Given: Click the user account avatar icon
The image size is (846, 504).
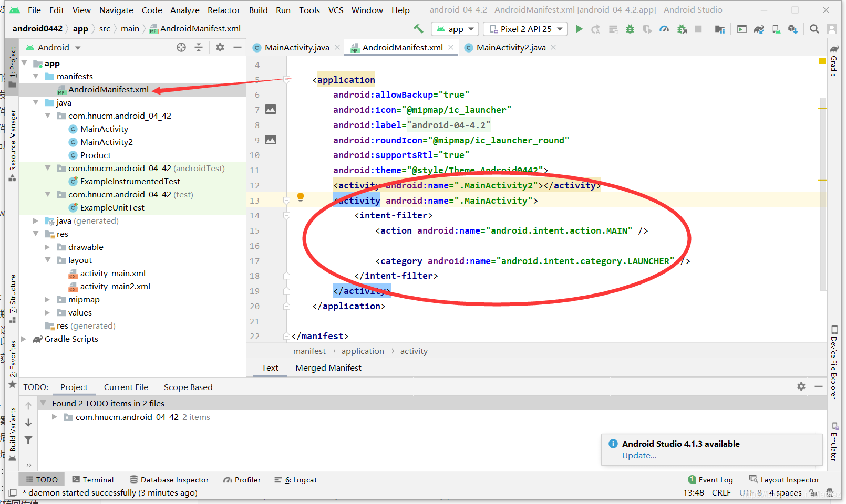Looking at the screenshot, I should pos(832,29).
